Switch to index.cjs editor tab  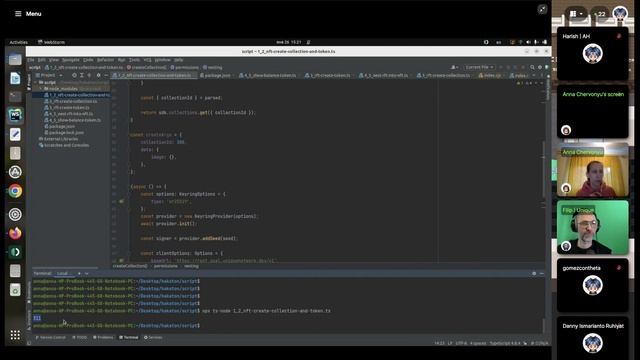tap(491, 76)
